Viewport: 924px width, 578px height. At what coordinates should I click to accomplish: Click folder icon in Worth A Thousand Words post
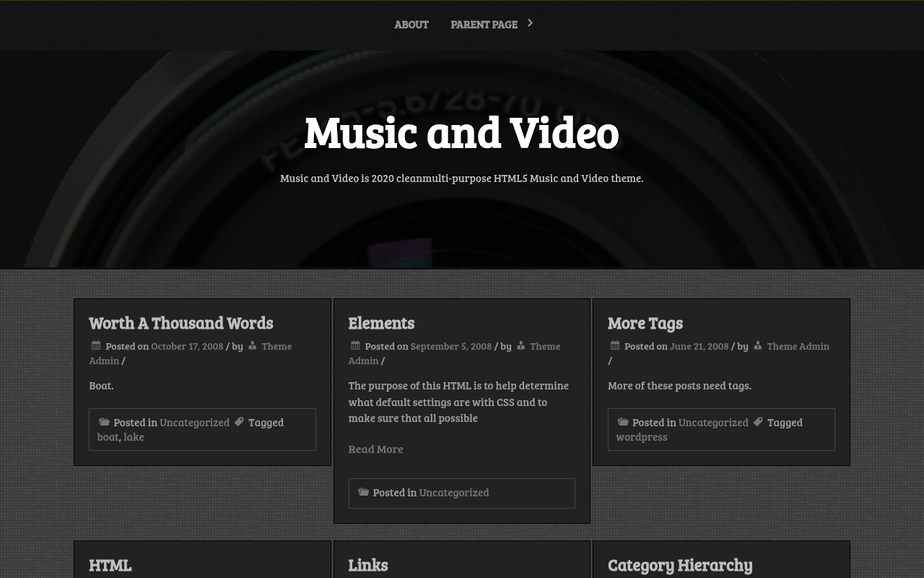point(104,421)
